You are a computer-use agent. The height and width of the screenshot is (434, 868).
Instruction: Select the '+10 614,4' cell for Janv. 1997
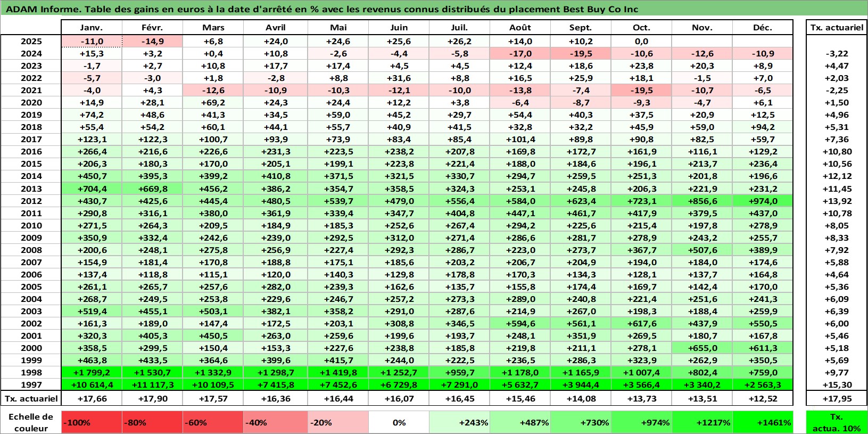click(x=92, y=384)
